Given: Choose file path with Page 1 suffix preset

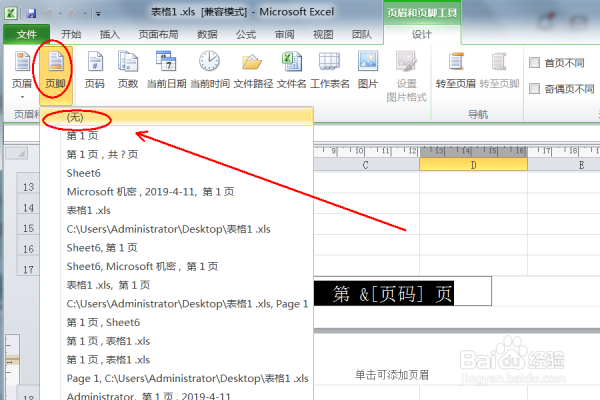Looking at the screenshot, I should pos(177,304).
